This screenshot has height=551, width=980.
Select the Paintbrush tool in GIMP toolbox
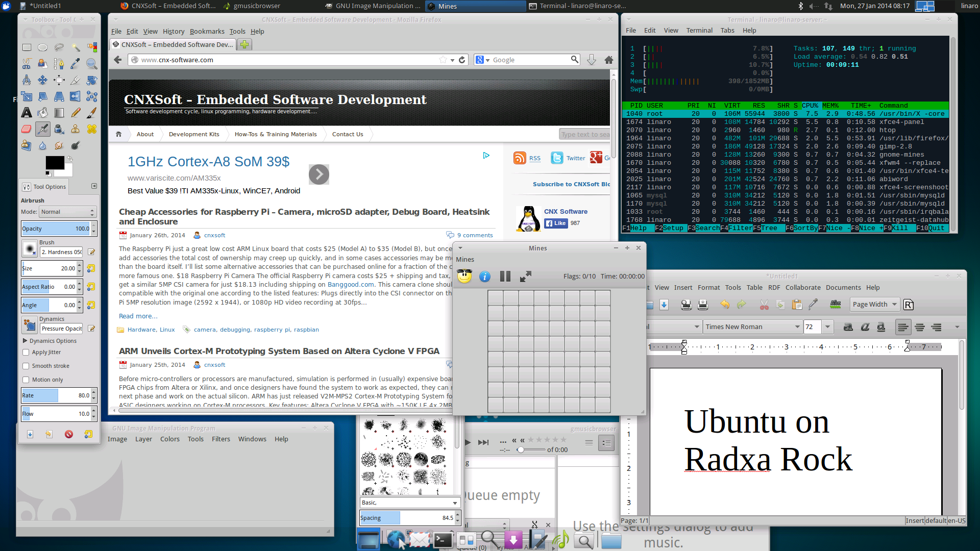[x=92, y=113]
